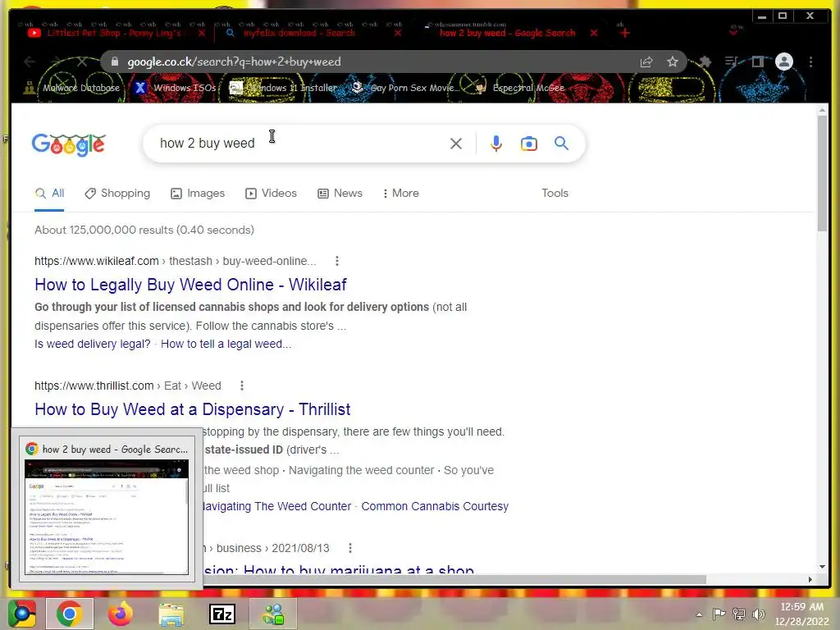
Task: Select the All results tab
Action: (49, 194)
